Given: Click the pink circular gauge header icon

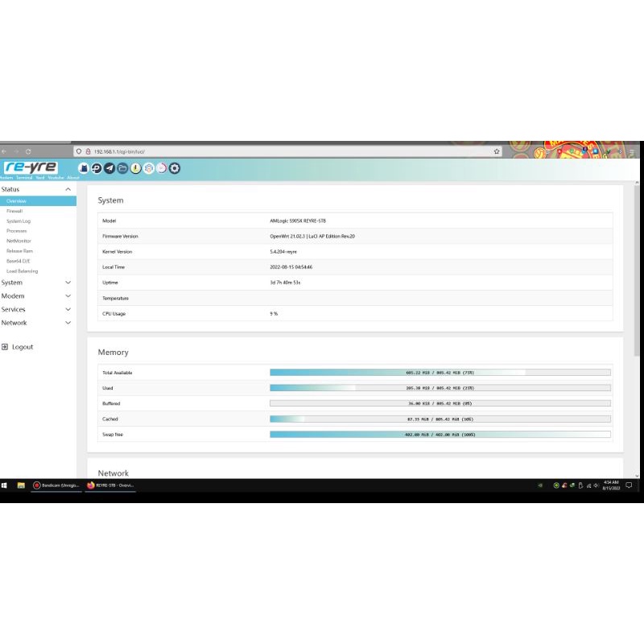Looking at the screenshot, I should click(162, 168).
